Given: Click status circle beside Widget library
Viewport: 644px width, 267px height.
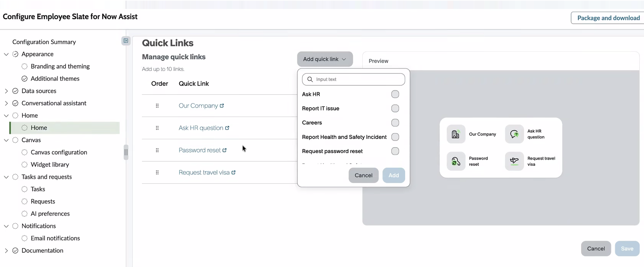Looking at the screenshot, I should 25,165.
